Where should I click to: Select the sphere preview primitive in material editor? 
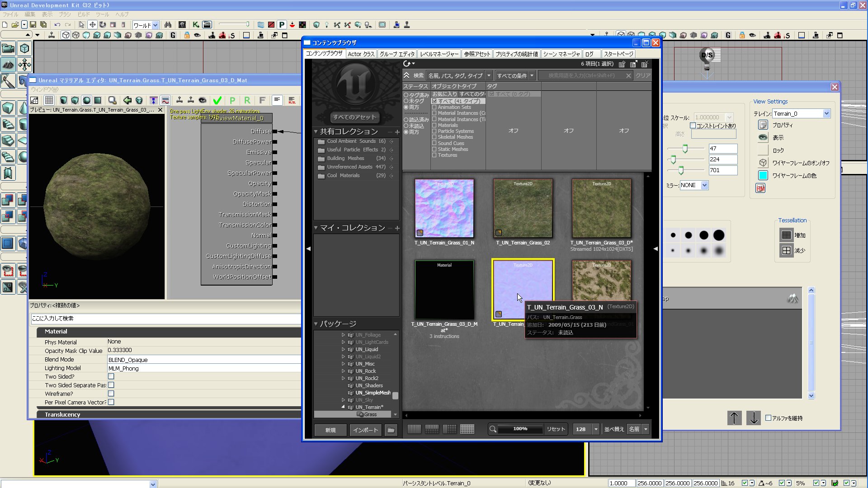86,100
